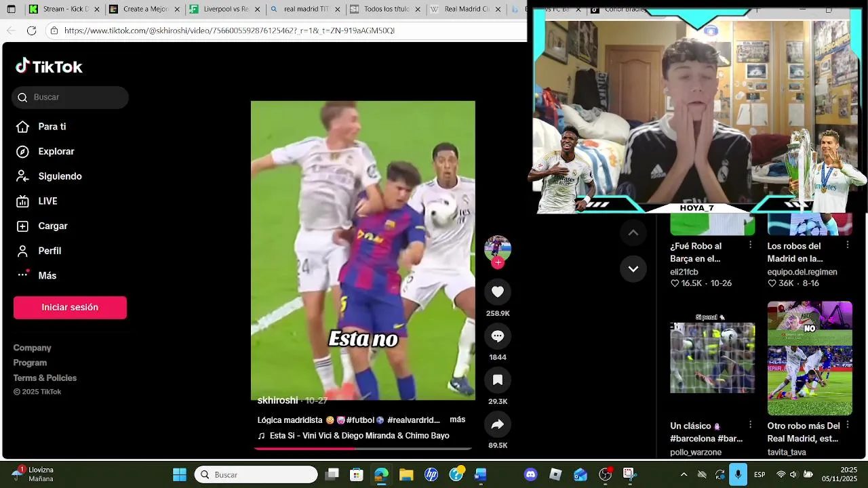Viewport: 868px width, 488px height.
Task: Open the Explorar page
Action: [45, 152]
